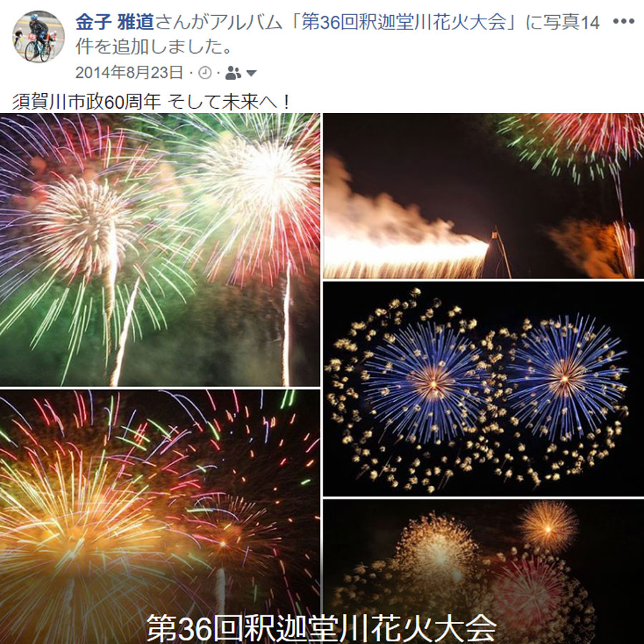Open the waterfall-style fireworks with smoke photo
The image size is (644, 644).
click(484, 196)
